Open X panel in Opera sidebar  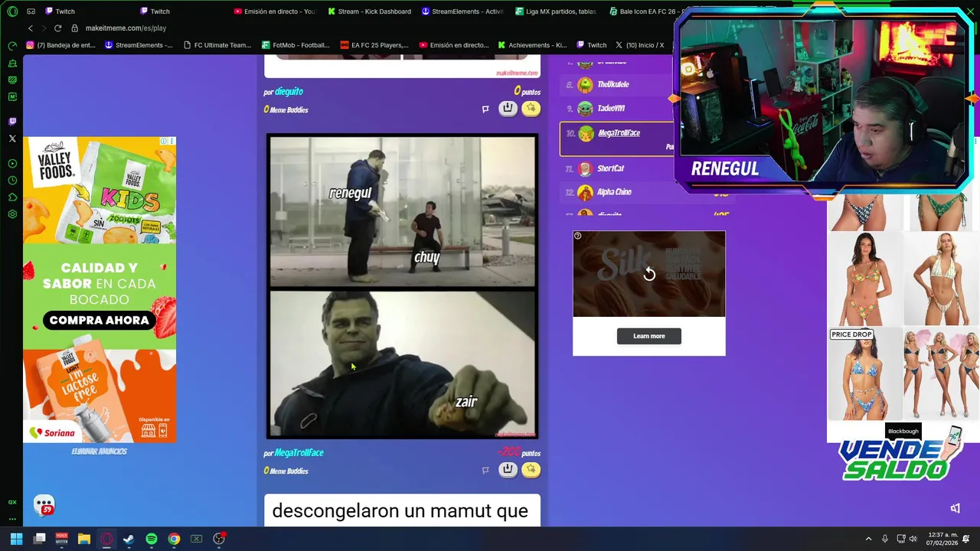[x=12, y=139]
